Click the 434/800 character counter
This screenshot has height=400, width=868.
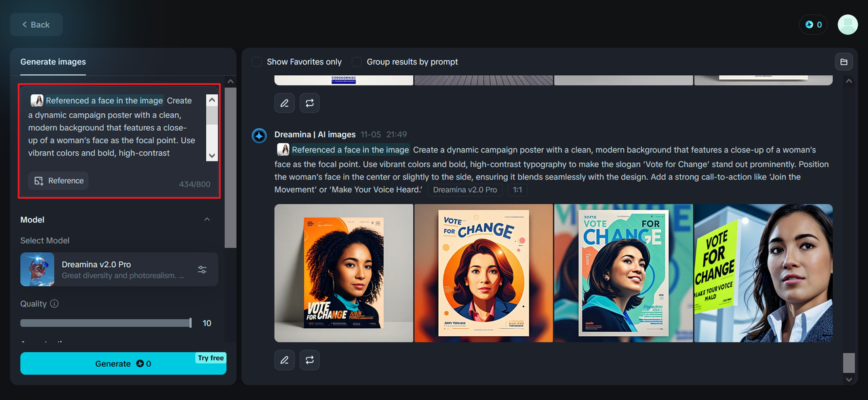click(195, 184)
